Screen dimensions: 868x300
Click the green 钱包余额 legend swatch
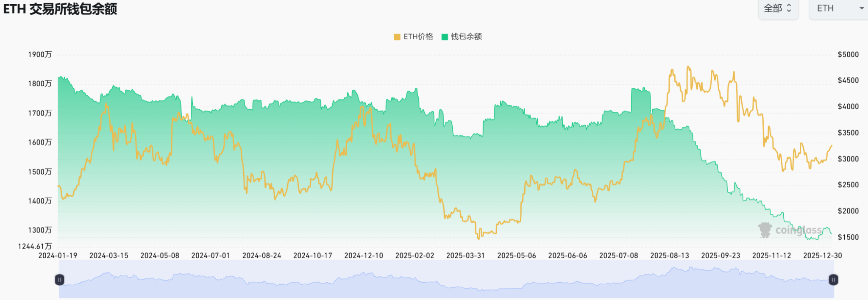(x=445, y=37)
